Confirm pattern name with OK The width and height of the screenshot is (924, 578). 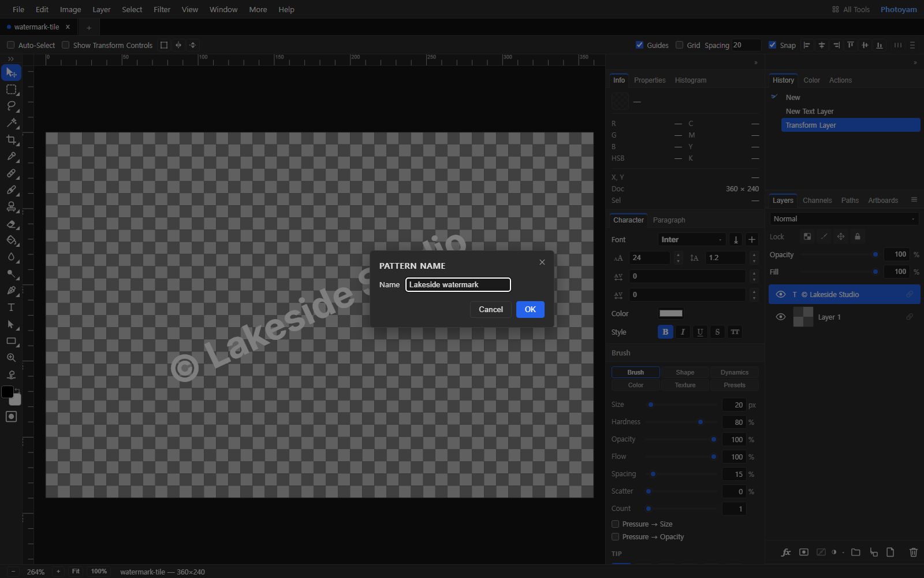[530, 309]
